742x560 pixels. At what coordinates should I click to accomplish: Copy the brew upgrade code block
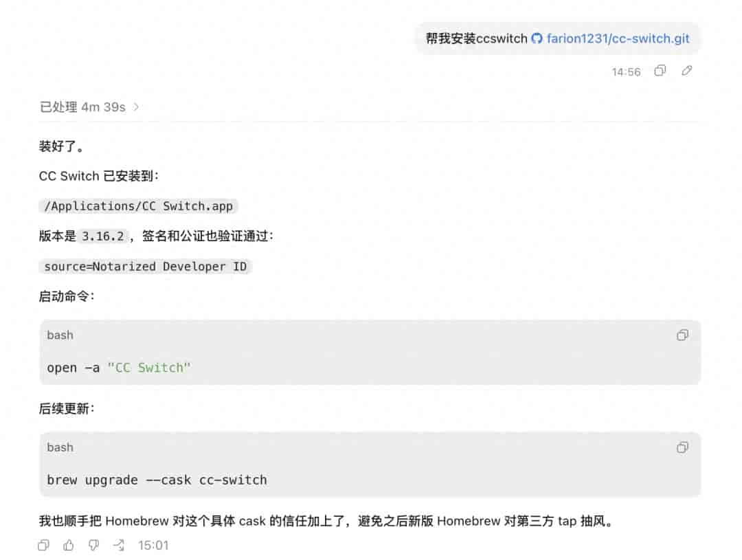[682, 447]
